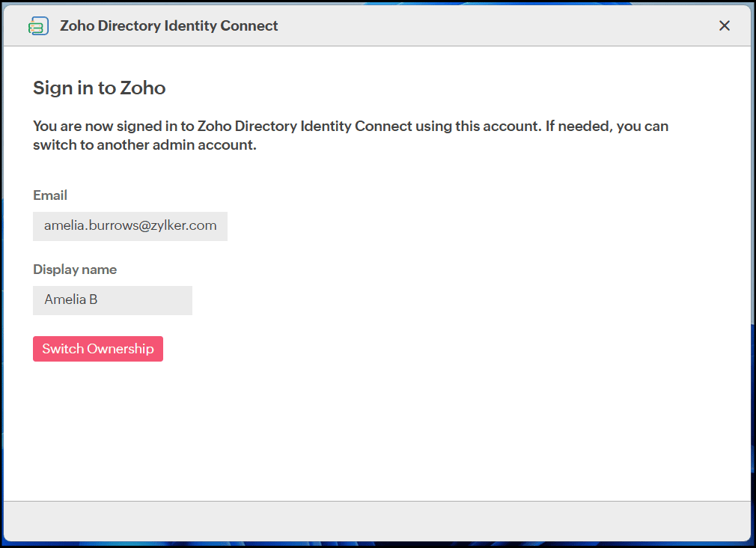Click the amelia.burrows@zylker.com email field

(x=130, y=226)
